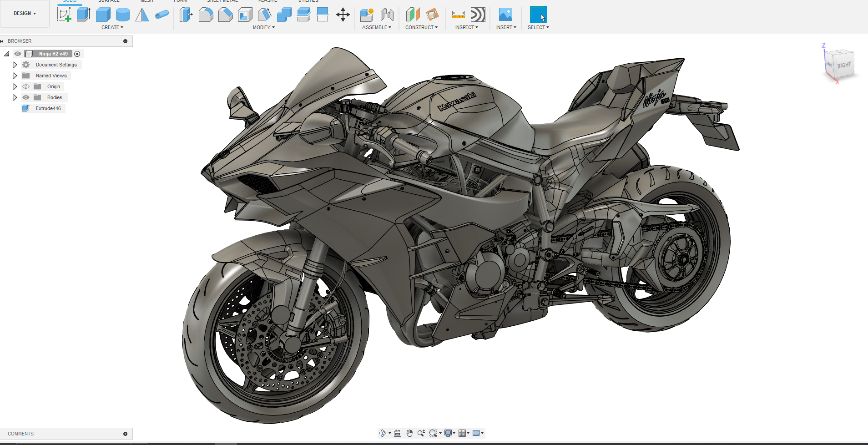Collapse the Ninja H2 v49 root node

pos(7,54)
